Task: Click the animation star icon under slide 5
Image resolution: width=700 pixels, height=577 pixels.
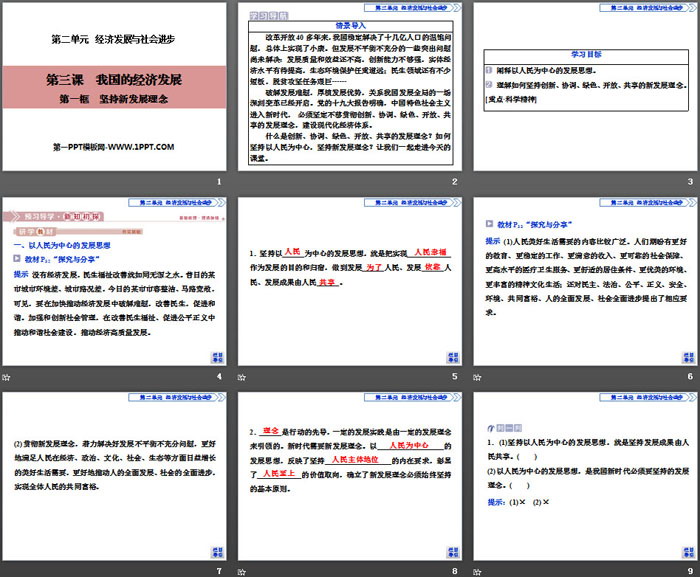Action: (243, 376)
